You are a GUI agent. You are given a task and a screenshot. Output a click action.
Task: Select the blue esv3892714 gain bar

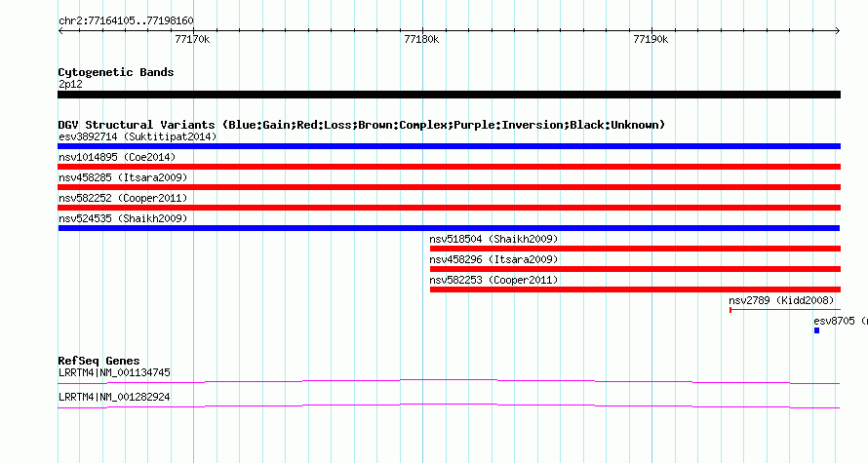tap(449, 146)
